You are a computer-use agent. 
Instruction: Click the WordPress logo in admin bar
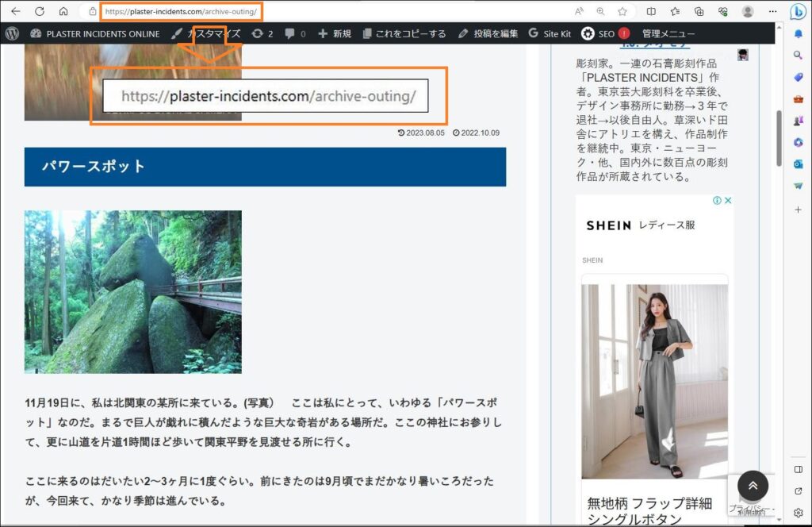(13, 33)
